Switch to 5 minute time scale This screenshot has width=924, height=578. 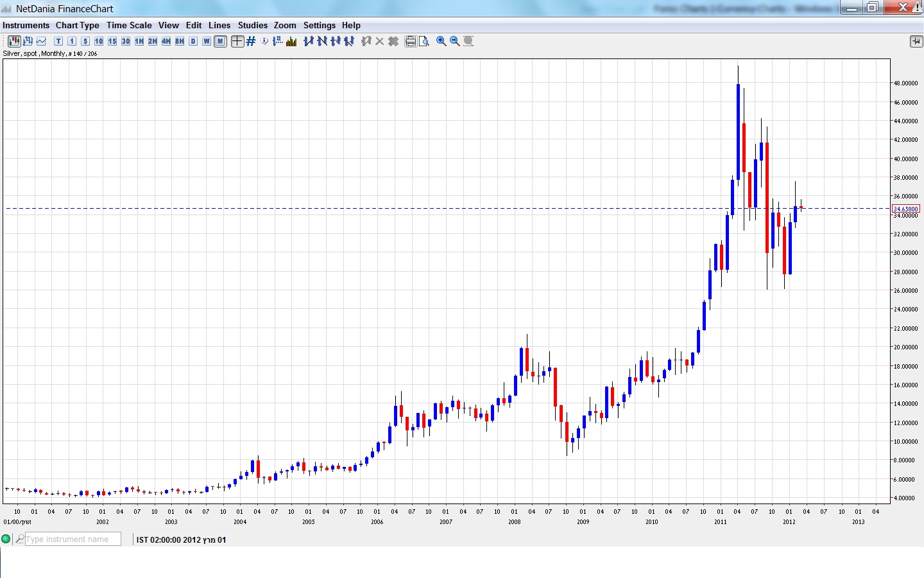point(85,41)
